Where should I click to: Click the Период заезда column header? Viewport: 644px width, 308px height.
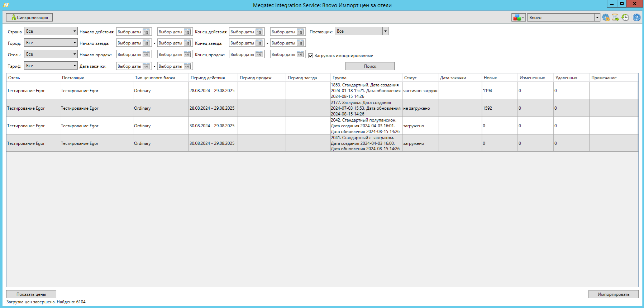click(308, 77)
